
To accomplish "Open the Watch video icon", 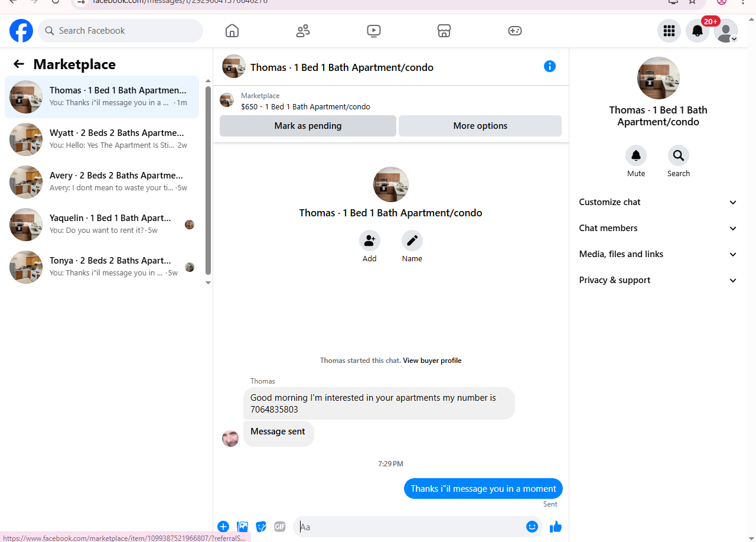I will [374, 31].
